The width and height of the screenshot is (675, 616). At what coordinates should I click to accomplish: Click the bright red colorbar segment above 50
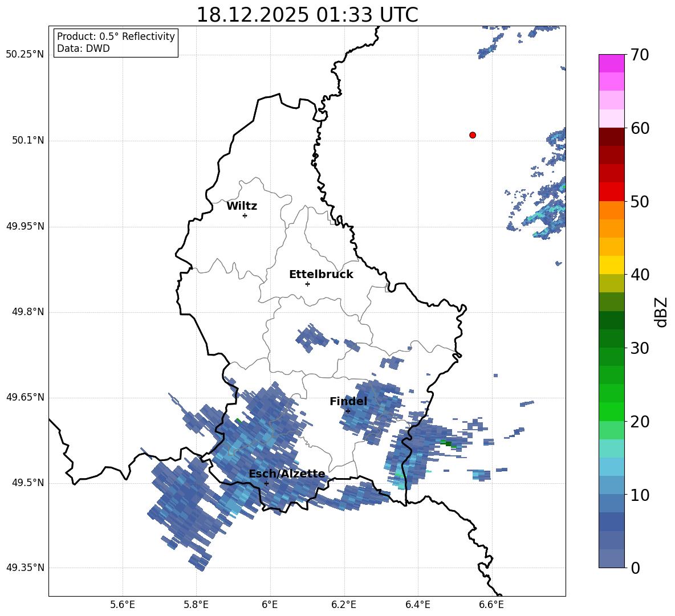click(611, 192)
